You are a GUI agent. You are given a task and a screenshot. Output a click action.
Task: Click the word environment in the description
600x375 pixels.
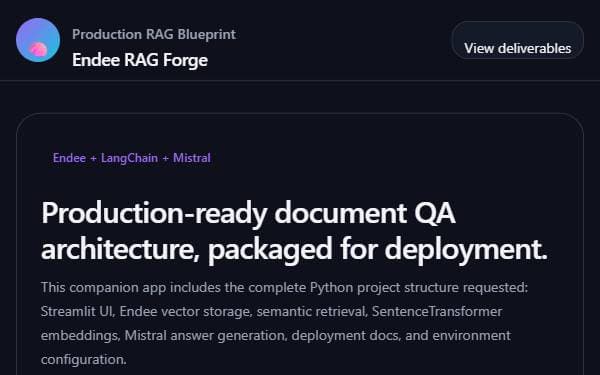coord(471,336)
